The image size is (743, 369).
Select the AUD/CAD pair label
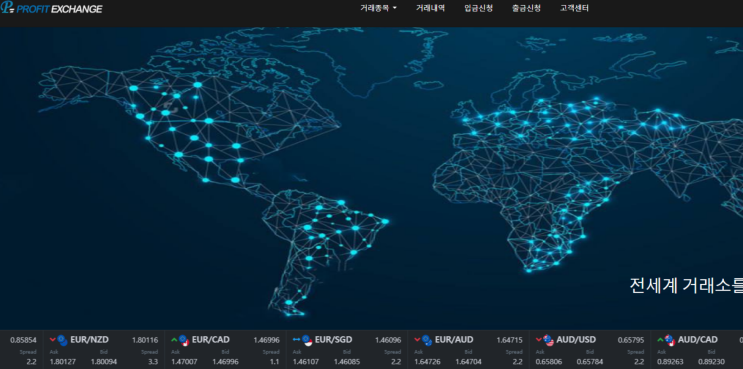698,340
